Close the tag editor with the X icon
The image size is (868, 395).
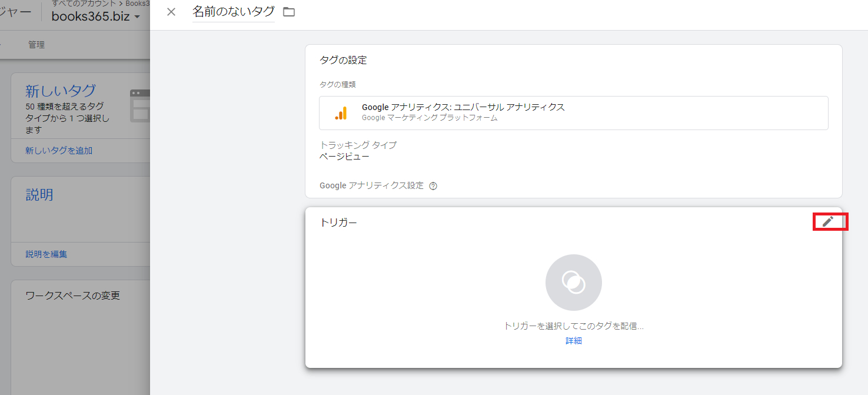pos(171,11)
